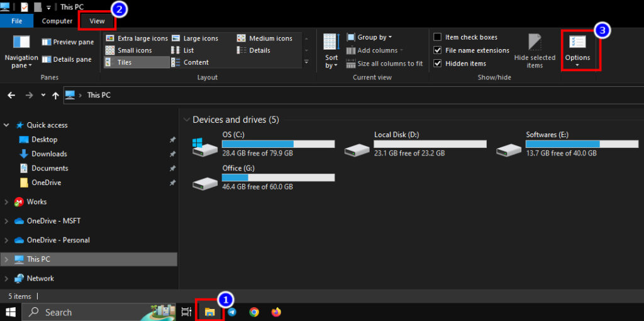This screenshot has width=644, height=321.
Task: Click Size all columns to fit
Action: tap(384, 64)
